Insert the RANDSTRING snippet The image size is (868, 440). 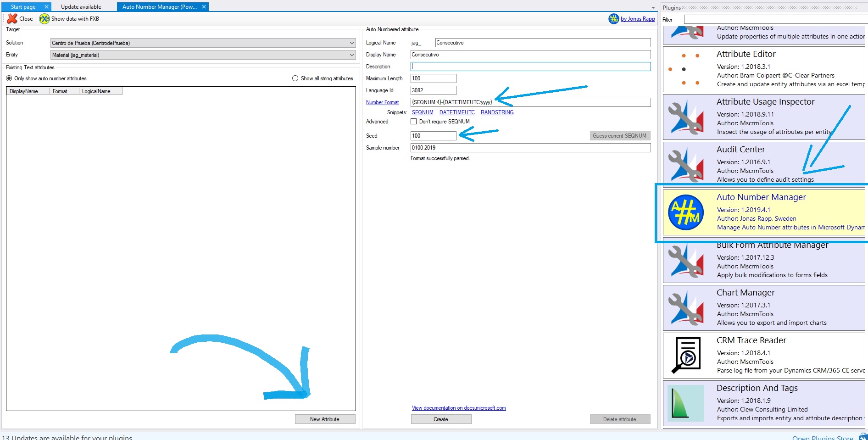click(x=497, y=112)
